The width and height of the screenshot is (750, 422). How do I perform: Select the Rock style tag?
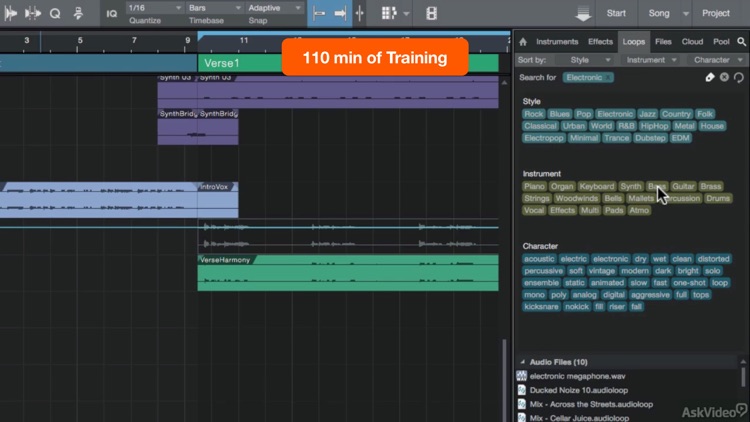click(533, 114)
